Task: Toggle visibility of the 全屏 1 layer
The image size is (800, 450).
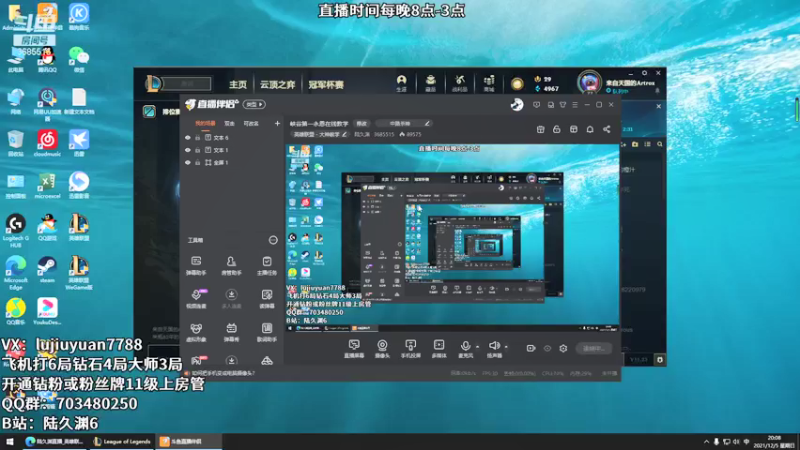Action: click(x=188, y=162)
